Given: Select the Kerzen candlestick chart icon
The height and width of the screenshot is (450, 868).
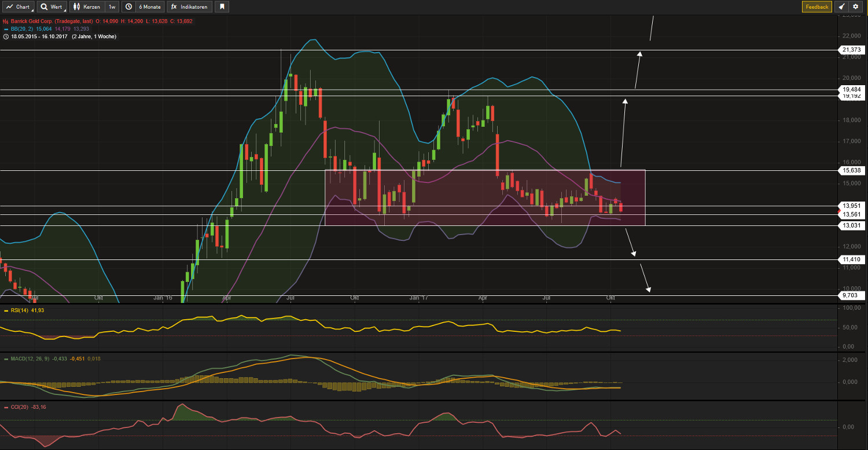Looking at the screenshot, I should [x=76, y=7].
